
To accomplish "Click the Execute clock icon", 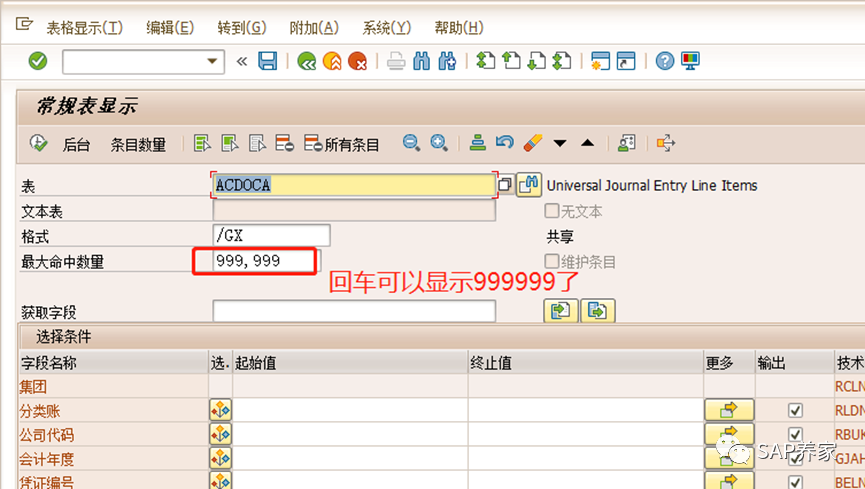I will click(x=38, y=143).
